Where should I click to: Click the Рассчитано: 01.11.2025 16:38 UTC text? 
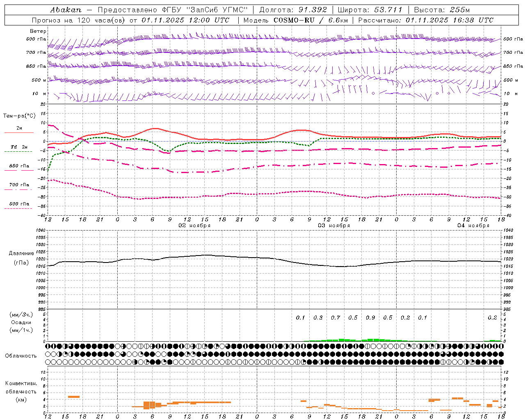pos(426,20)
